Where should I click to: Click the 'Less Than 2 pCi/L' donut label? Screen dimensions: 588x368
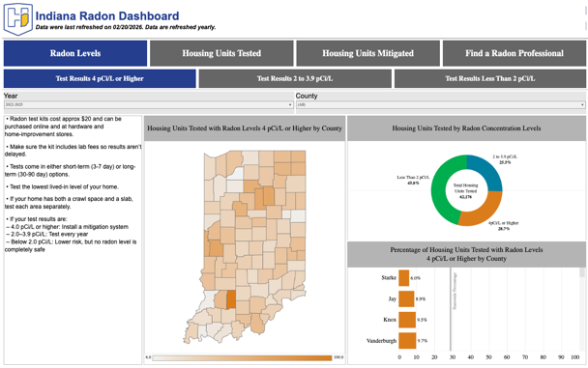click(x=413, y=180)
